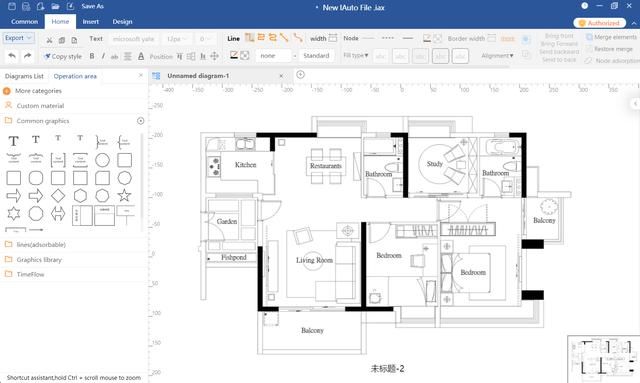Switch to the Insert ribbon tab
Screen dimensions: 640x383
(x=91, y=22)
